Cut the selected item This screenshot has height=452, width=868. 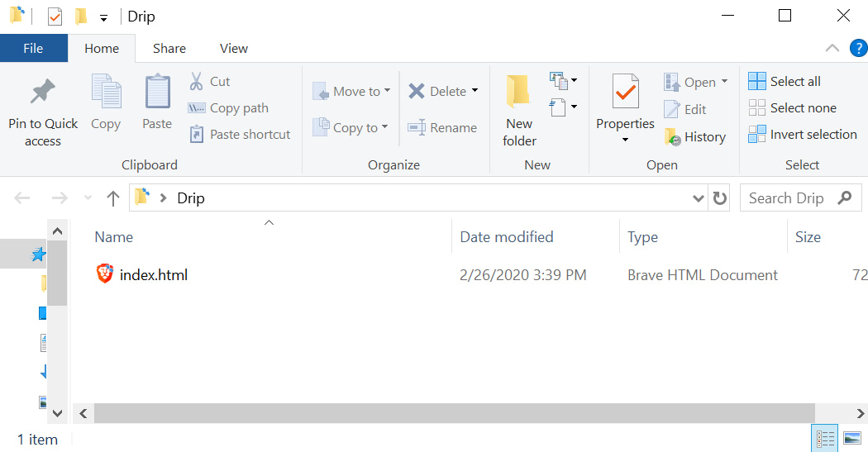pos(209,81)
